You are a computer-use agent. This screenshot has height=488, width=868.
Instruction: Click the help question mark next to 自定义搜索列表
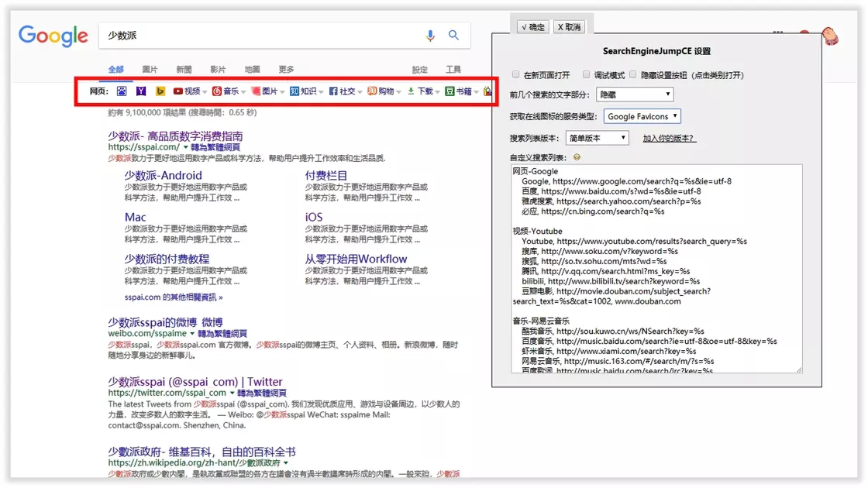(x=577, y=157)
